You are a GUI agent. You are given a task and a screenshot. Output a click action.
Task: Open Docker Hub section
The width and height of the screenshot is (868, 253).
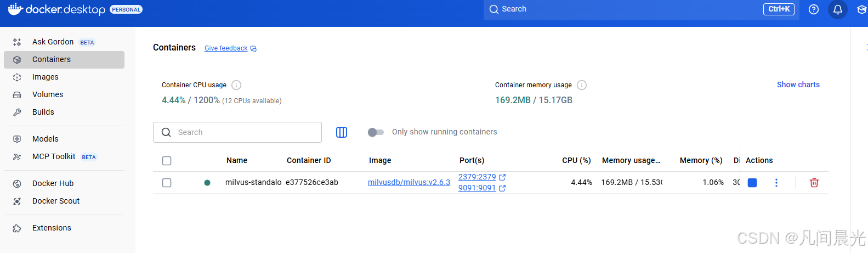[x=64, y=183]
